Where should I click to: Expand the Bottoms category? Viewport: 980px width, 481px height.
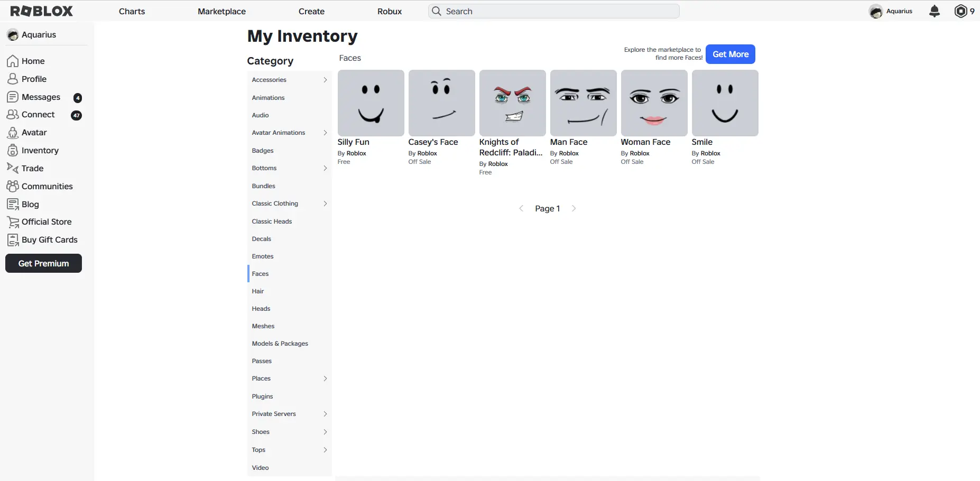pos(325,168)
